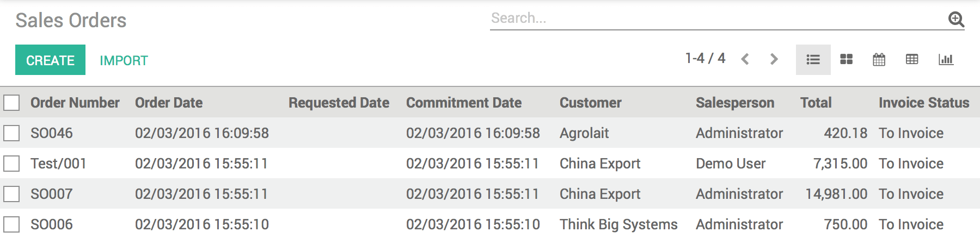980x238 pixels.
Task: Click the search magnifier icon
Action: click(956, 20)
